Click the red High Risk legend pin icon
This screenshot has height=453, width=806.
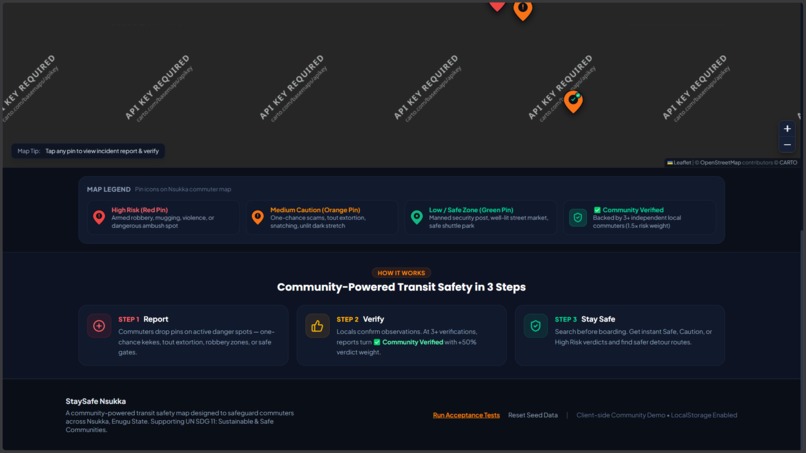[x=99, y=218]
